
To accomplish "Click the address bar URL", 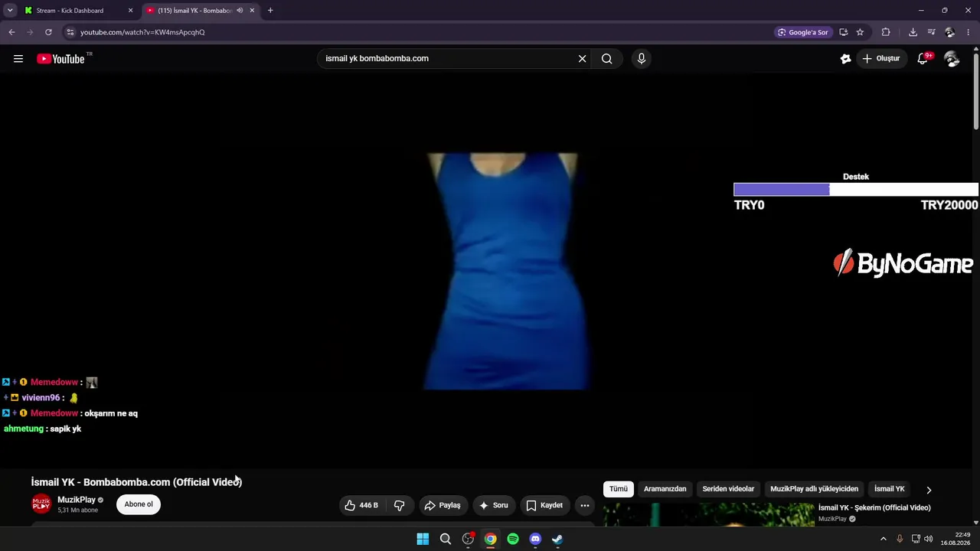I will point(142,32).
